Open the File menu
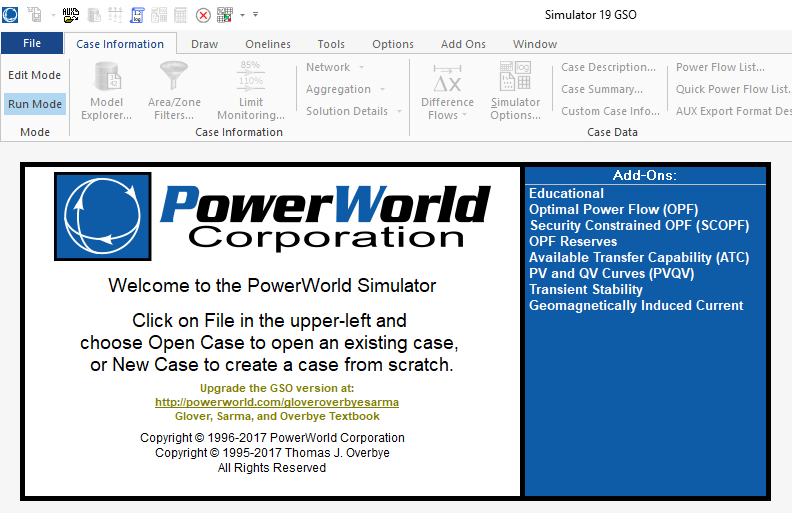 click(x=32, y=43)
